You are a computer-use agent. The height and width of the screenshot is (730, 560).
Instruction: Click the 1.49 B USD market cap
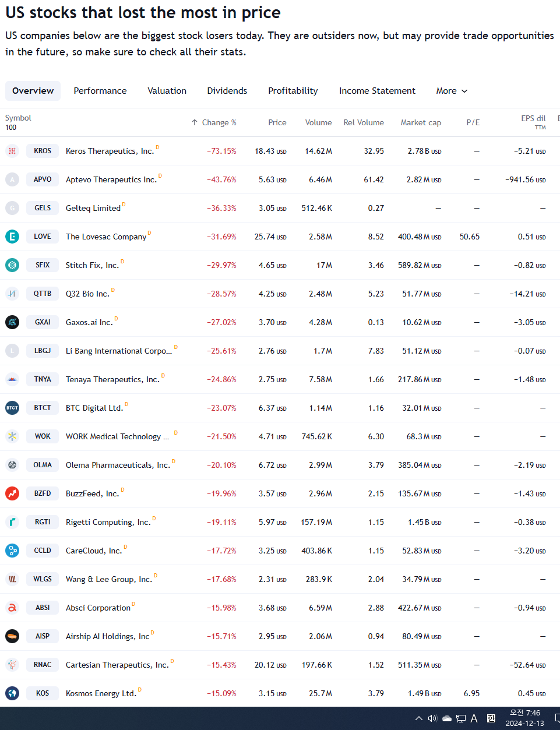[425, 693]
